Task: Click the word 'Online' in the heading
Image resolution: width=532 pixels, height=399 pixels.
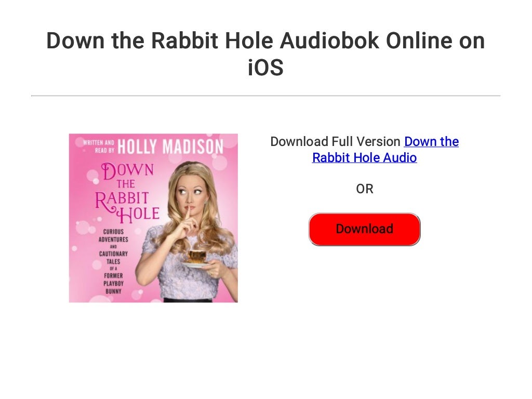Action: tap(419, 41)
